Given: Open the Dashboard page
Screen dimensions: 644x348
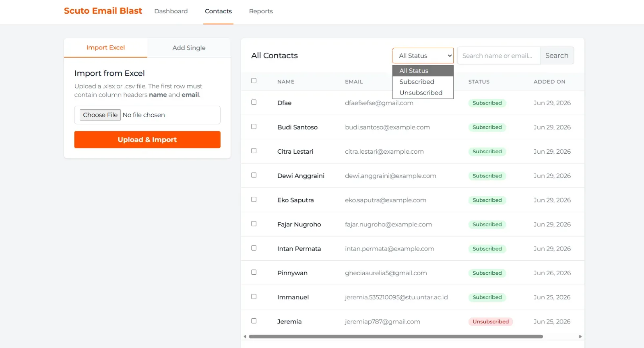Looking at the screenshot, I should tap(171, 11).
